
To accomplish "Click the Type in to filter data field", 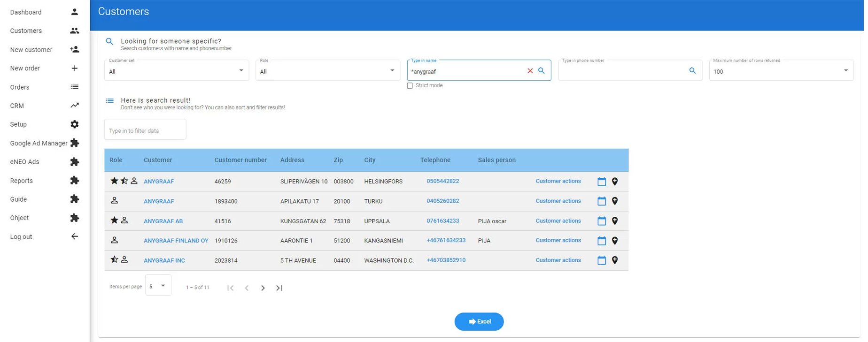I will [x=145, y=130].
